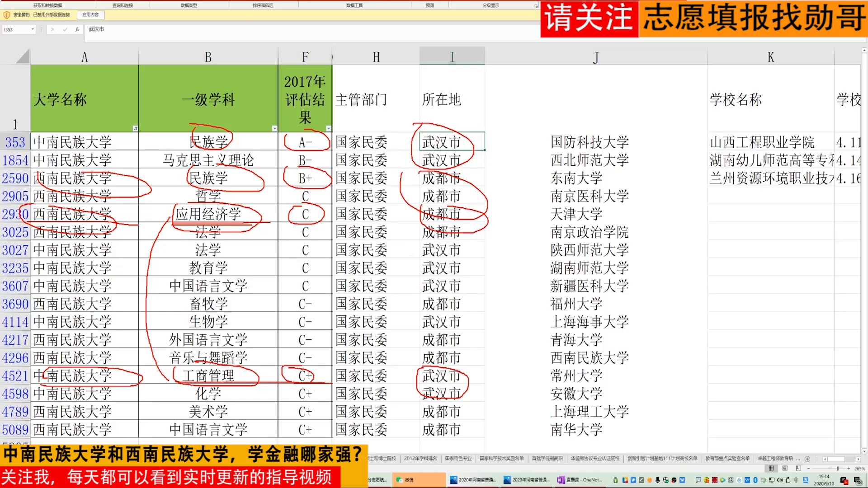
Task: Open the first 2020年河南省普通 taskbar image window
Action: [473, 480]
